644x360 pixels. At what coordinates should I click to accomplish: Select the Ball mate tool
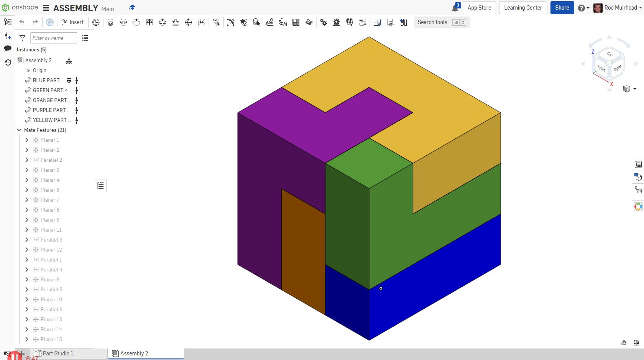pyautogui.click(x=189, y=22)
